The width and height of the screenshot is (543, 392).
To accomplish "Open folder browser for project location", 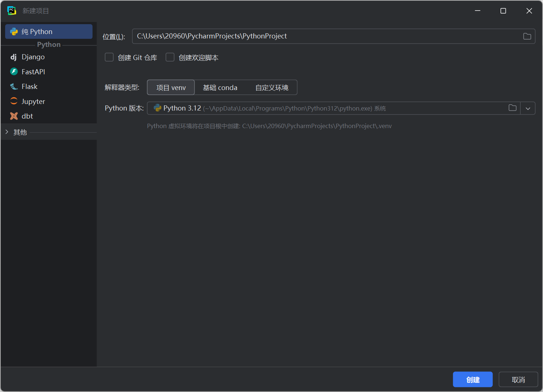I will tap(527, 36).
